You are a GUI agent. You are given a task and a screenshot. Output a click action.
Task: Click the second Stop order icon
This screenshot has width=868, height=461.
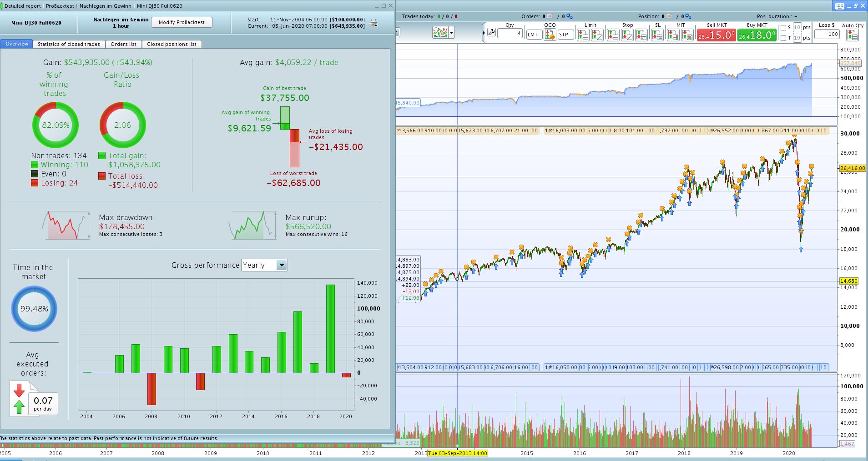(627, 35)
